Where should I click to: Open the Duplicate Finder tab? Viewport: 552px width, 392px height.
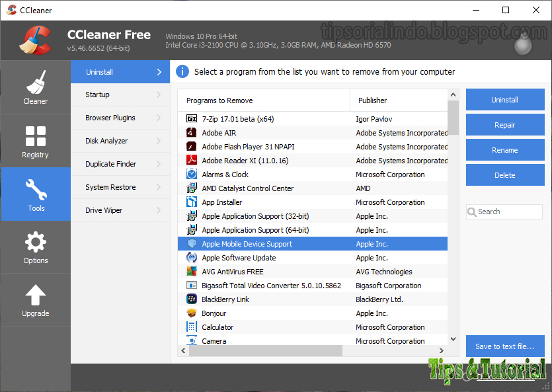pyautogui.click(x=120, y=164)
